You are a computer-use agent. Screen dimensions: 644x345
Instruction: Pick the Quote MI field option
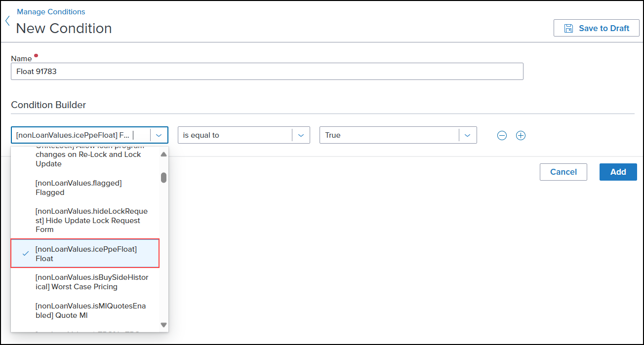pyautogui.click(x=90, y=310)
